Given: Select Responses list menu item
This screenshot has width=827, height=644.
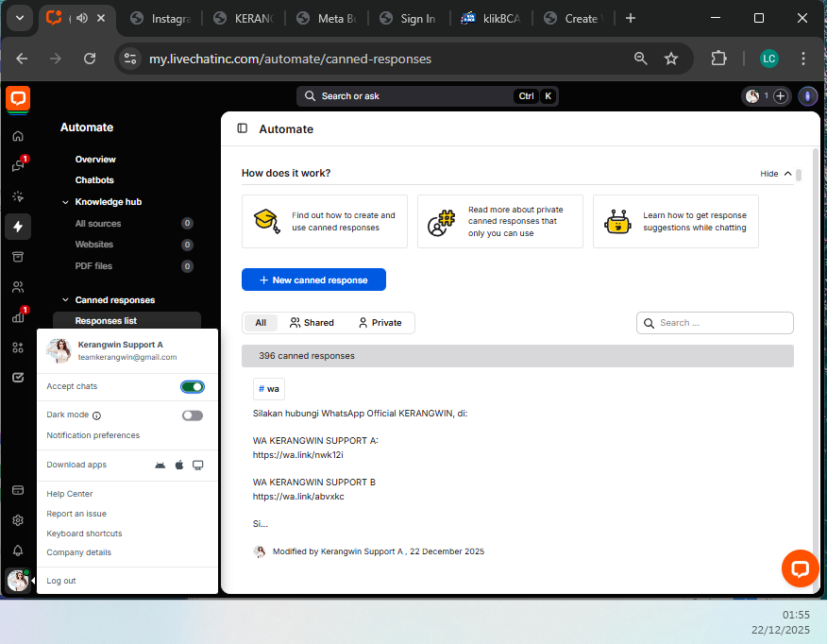Looking at the screenshot, I should point(127,321).
